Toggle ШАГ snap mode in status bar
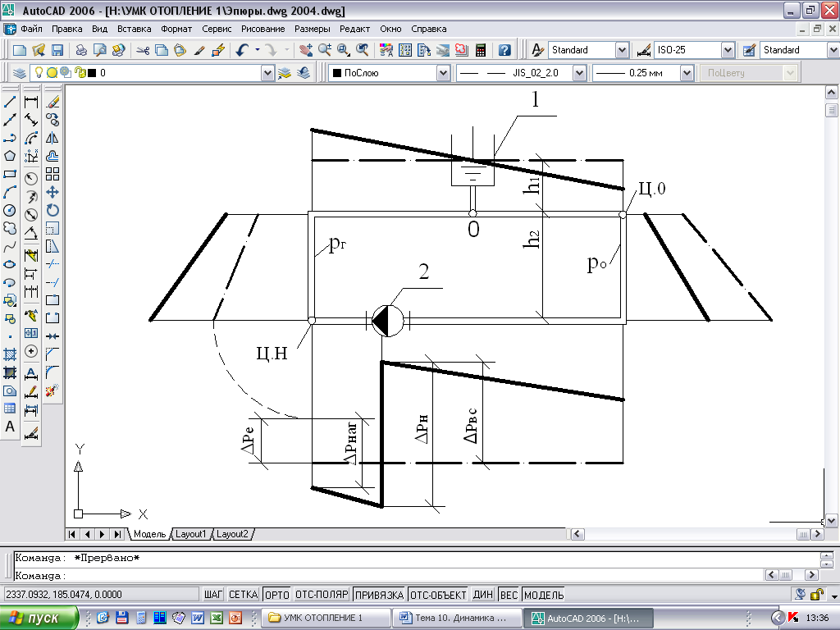Viewport: 840px width, 630px height. point(212,595)
